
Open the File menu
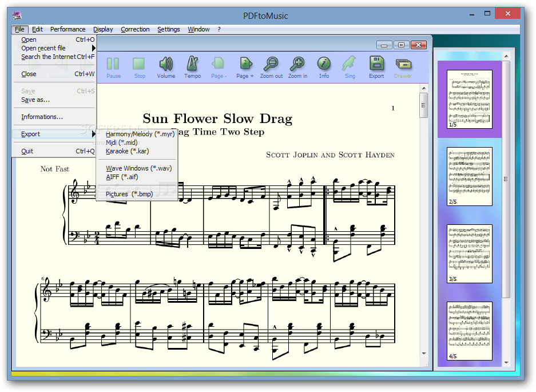19,29
